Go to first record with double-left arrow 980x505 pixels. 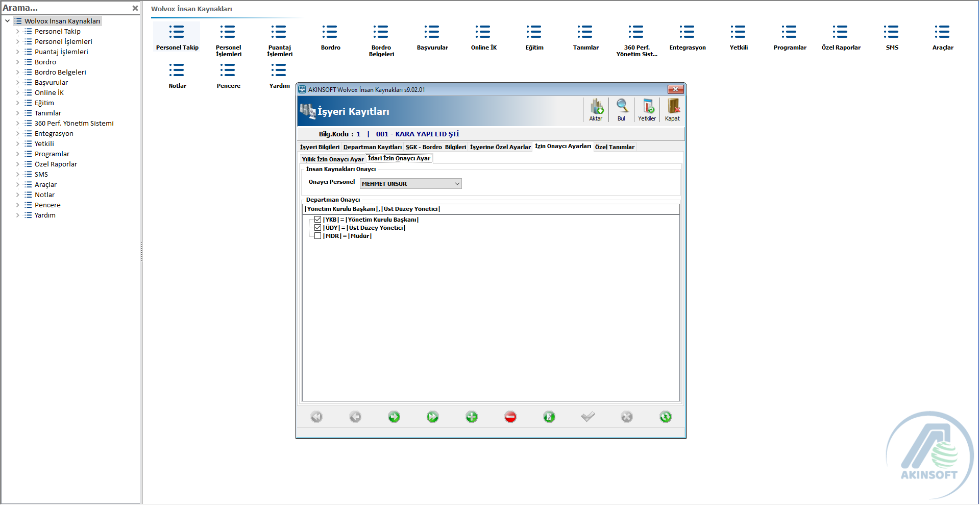(x=316, y=417)
